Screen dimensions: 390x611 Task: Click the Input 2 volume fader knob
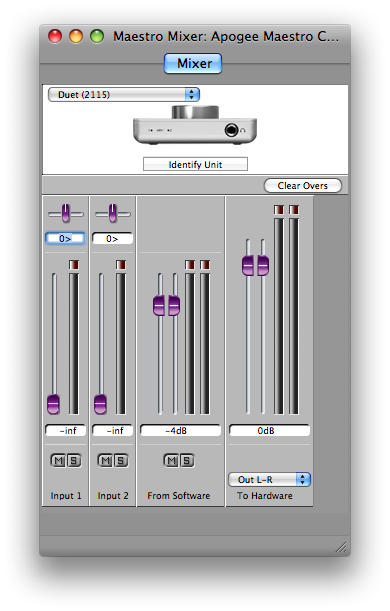pos(101,404)
